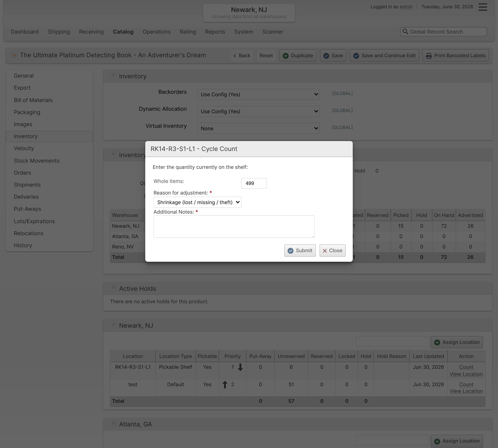Click the Newark, NJ warehouse selector
This screenshot has width=498, height=448.
pyautogui.click(x=249, y=13)
